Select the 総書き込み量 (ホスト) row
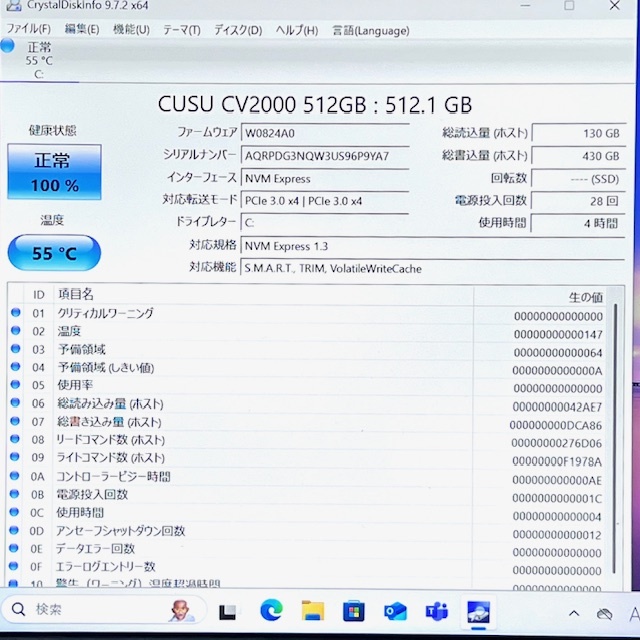The height and width of the screenshot is (640, 640). tap(307, 422)
